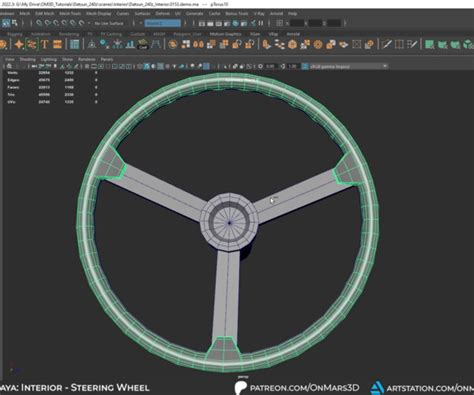Toggle the color management view transform icon
The height and width of the screenshot is (395, 474).
(305, 66)
